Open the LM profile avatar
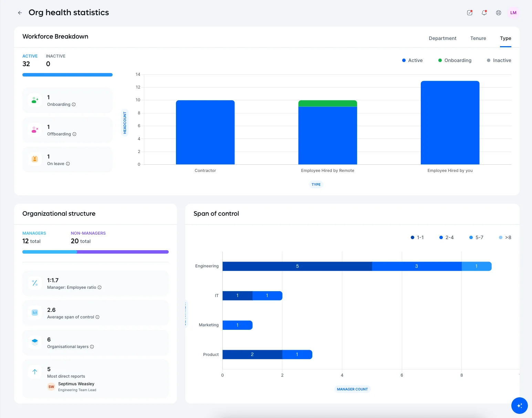The width and height of the screenshot is (532, 418). click(x=513, y=13)
